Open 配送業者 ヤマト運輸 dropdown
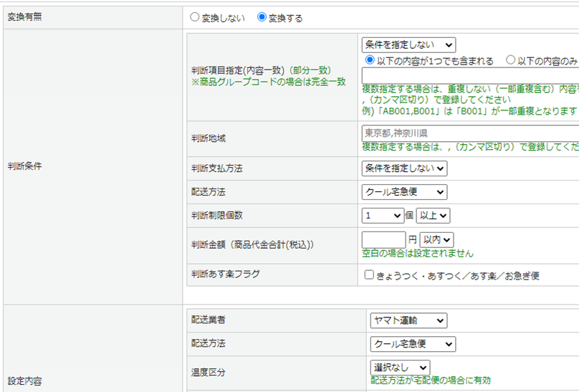This screenshot has height=392, width=579. (408, 320)
